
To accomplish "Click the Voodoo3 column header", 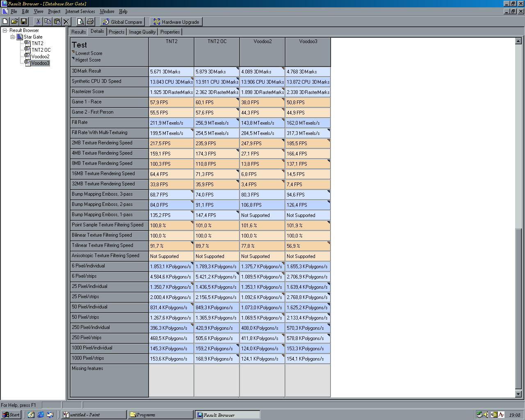I will (308, 52).
